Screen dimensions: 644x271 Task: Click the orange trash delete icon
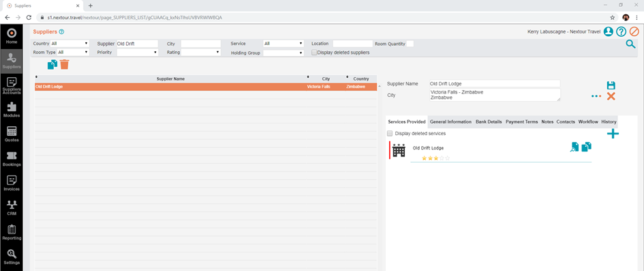click(x=65, y=65)
